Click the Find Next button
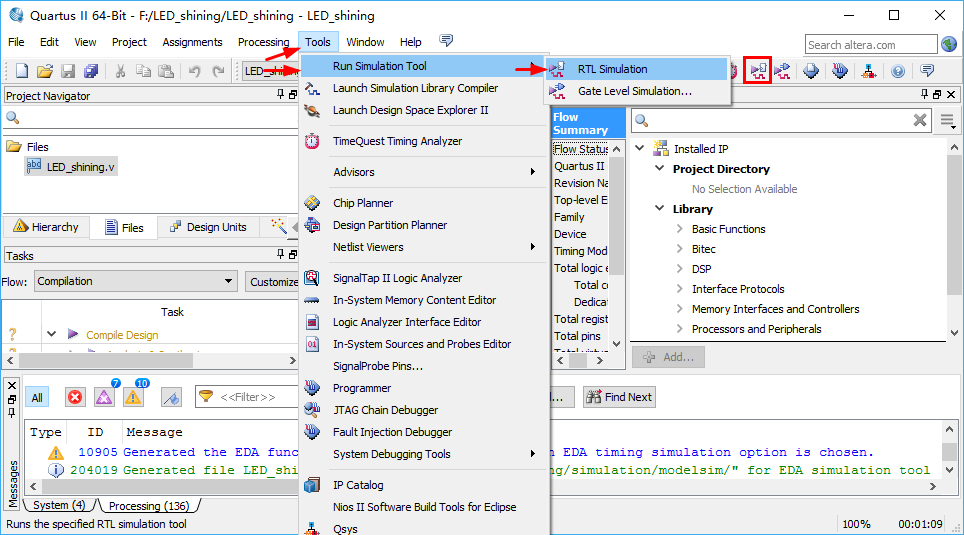 pos(619,397)
